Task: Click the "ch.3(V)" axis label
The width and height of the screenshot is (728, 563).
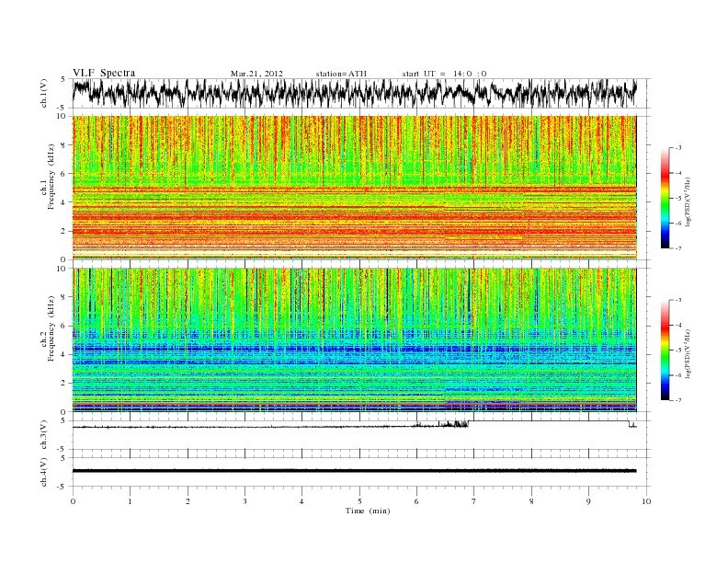Action: point(44,435)
